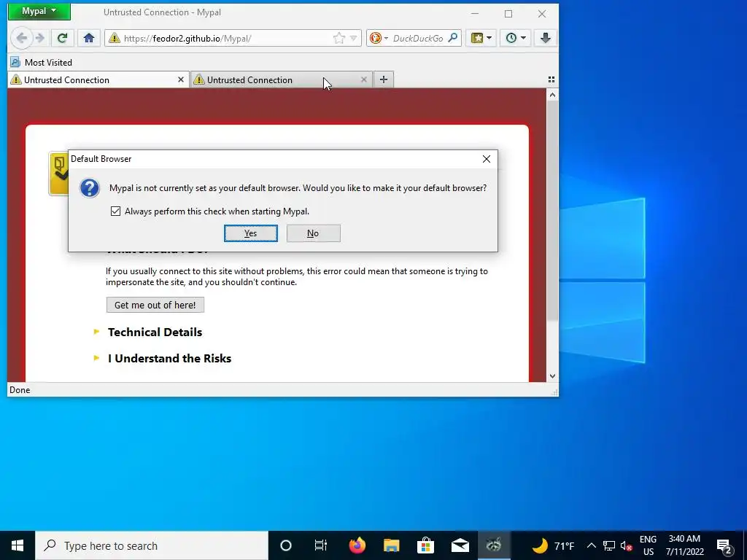The width and height of the screenshot is (747, 560).
Task: Reload the current page
Action: [62, 38]
